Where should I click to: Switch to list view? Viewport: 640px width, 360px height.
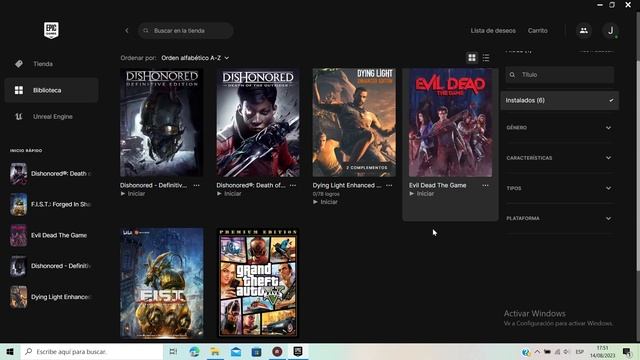tap(486, 58)
